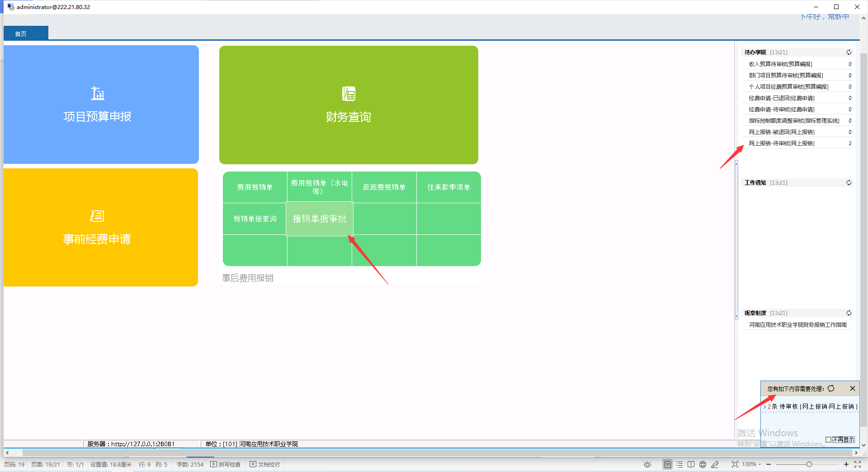Click 字数: 2154 word count
The width and height of the screenshot is (868, 472).
coord(190,464)
